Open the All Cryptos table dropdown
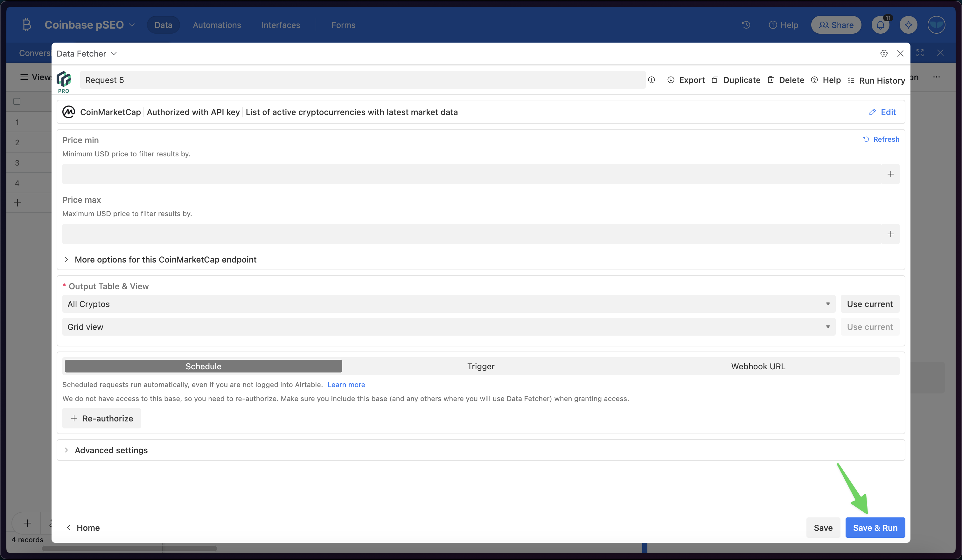This screenshot has width=962, height=560. 449,304
